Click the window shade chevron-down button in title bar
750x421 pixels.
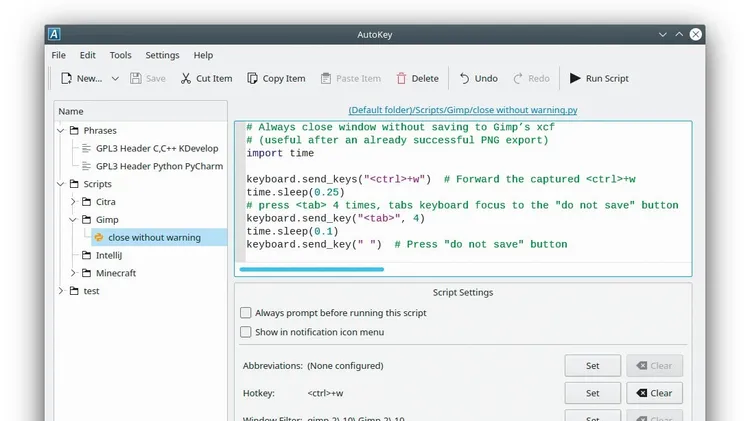(x=662, y=34)
